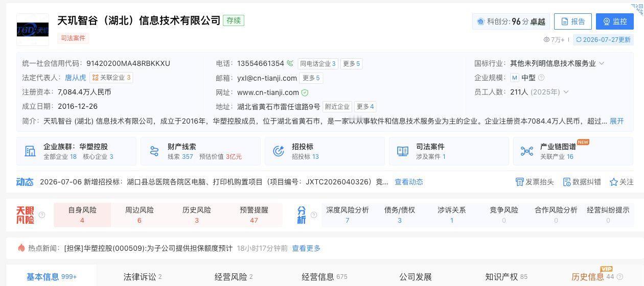
Task: Click the 监控 button
Action: tap(615, 21)
